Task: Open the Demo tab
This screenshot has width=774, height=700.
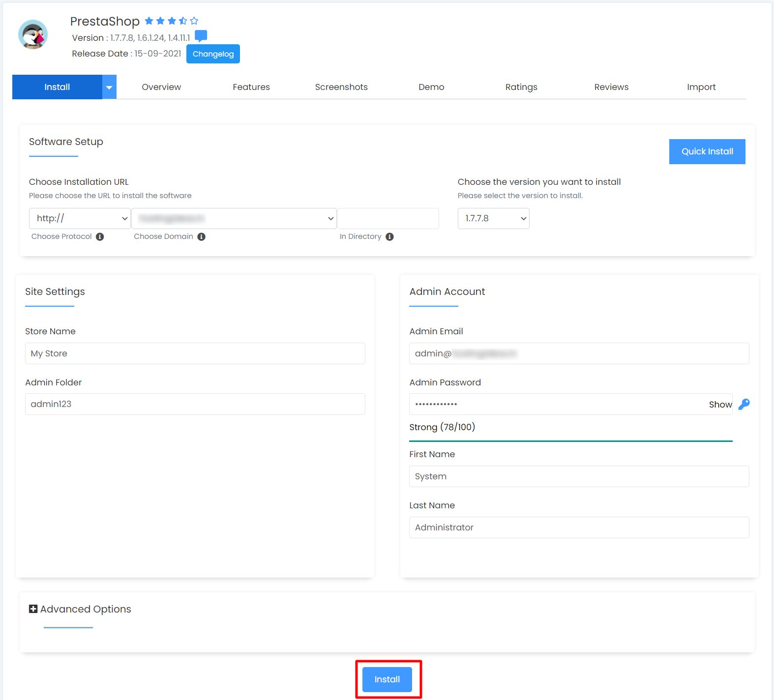Action: (x=431, y=87)
